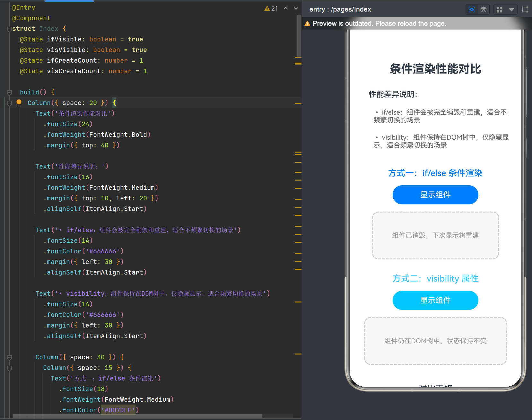
Task: Collapse the struct Index code block
Action: coord(9,29)
